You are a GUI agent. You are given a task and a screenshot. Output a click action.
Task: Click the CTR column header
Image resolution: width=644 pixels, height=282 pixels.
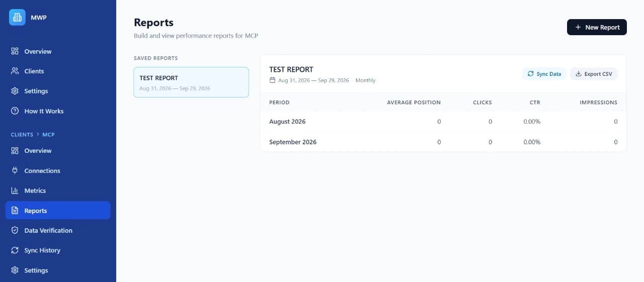click(535, 103)
